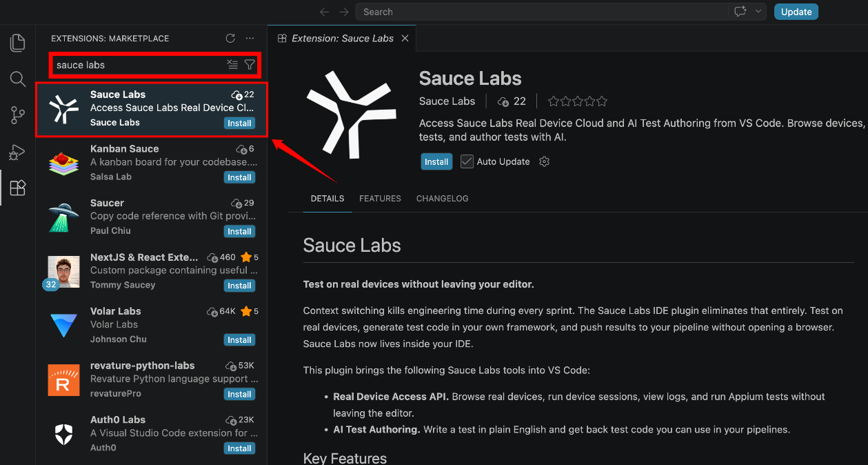Open the Explorer view in activity bar
Image resolution: width=868 pixels, height=465 pixels.
tap(17, 43)
